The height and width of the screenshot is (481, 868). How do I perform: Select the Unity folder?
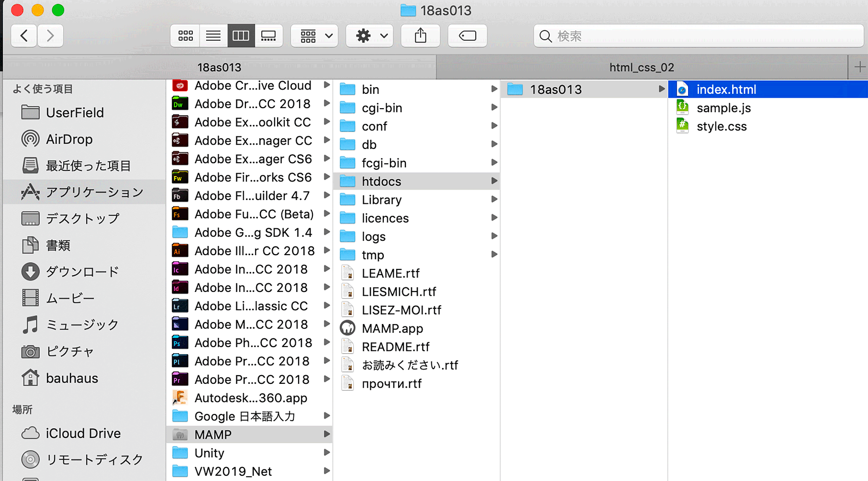pyautogui.click(x=209, y=453)
